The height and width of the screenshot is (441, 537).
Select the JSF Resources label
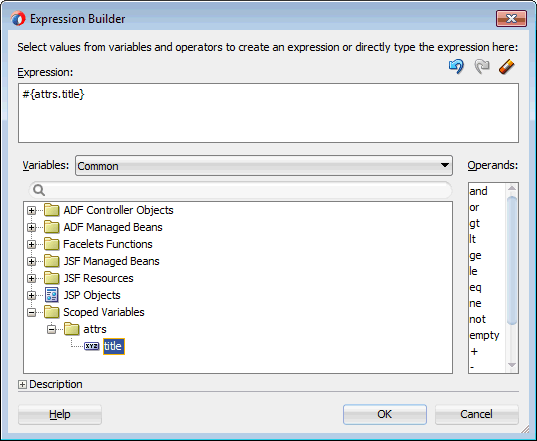point(99,278)
